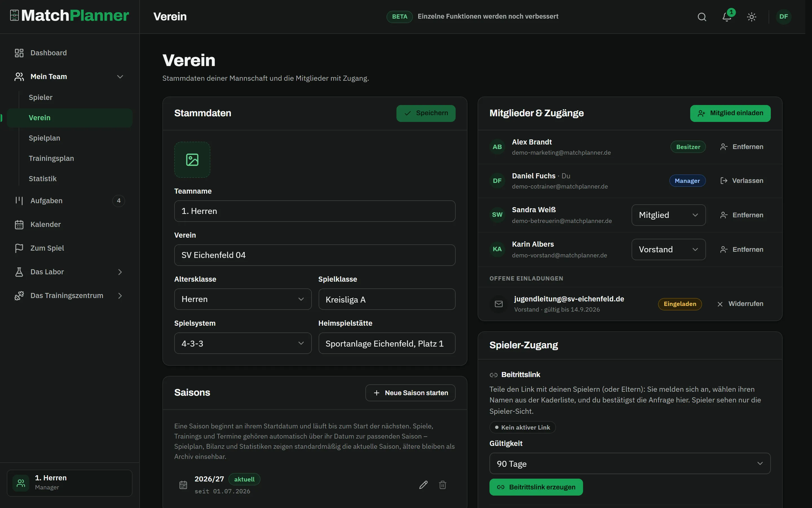This screenshot has height=508, width=812.
Task: Click Heimspielstätte input field
Action: [x=387, y=343]
